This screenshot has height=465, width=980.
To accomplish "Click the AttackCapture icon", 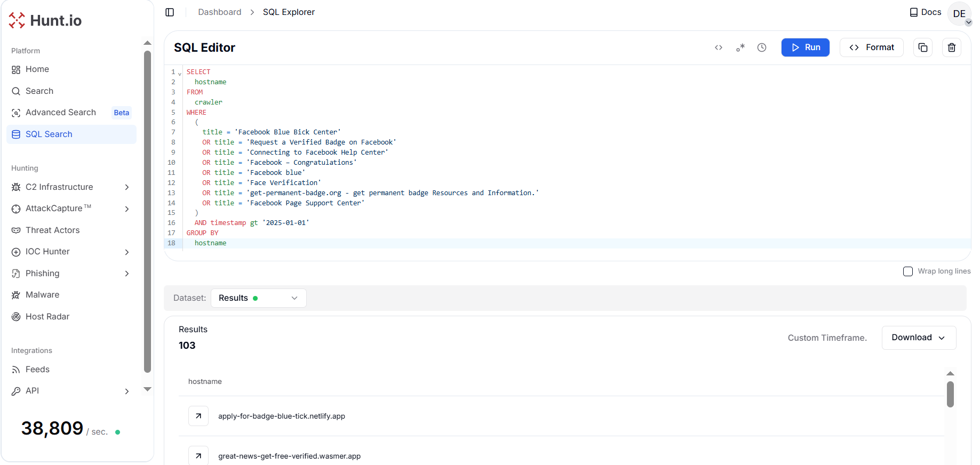I will tap(16, 209).
